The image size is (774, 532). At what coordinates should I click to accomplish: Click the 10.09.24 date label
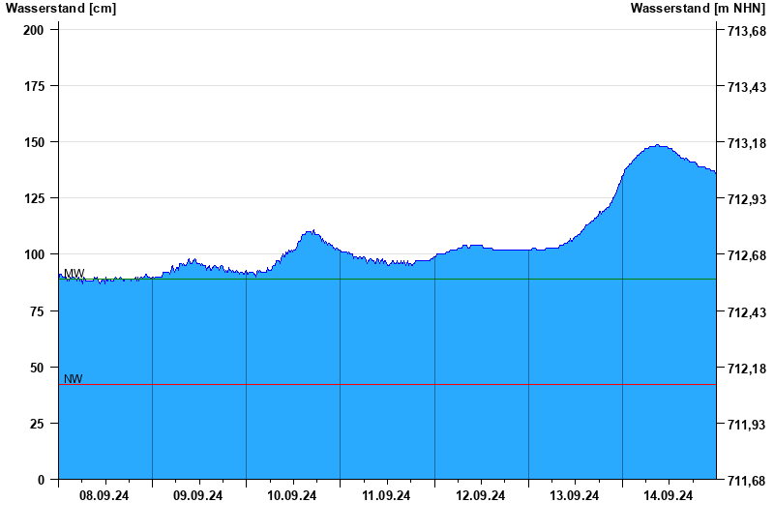[292, 495]
